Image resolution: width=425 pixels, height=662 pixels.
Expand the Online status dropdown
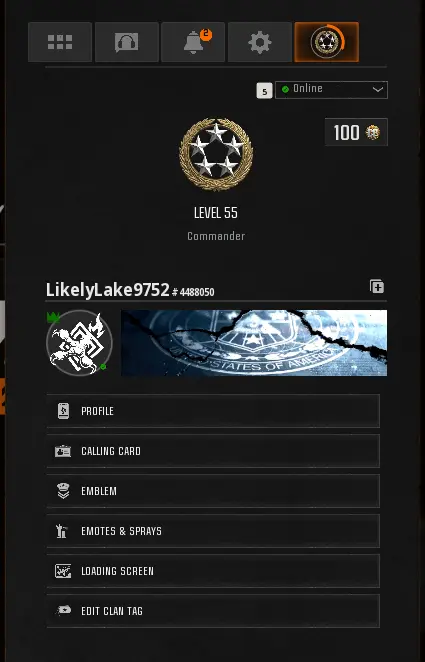tap(331, 90)
